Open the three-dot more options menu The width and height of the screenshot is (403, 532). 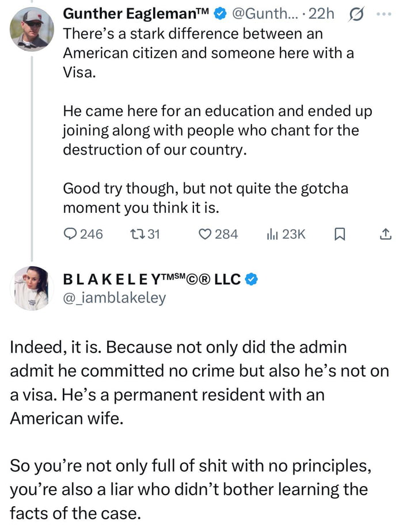tap(384, 14)
